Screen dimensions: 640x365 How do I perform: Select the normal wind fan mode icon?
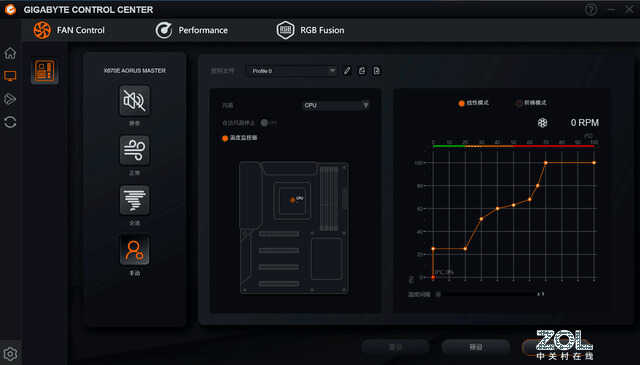pos(134,150)
